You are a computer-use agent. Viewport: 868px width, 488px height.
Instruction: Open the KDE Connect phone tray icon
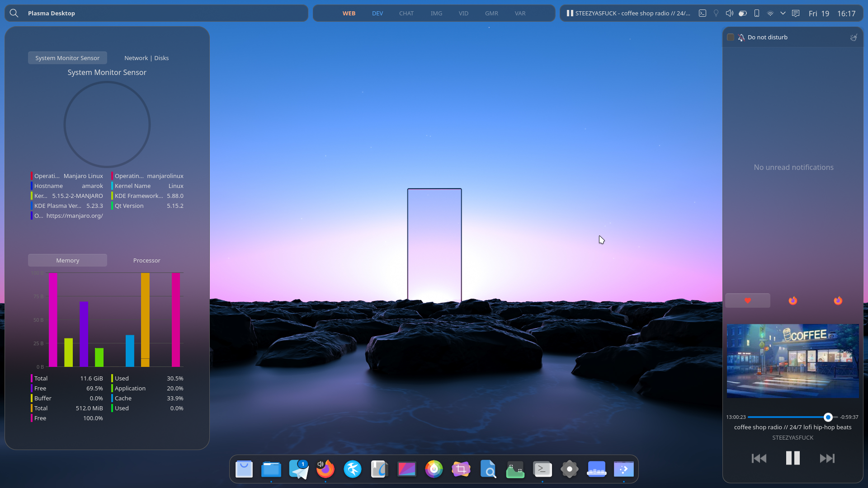pos(756,13)
